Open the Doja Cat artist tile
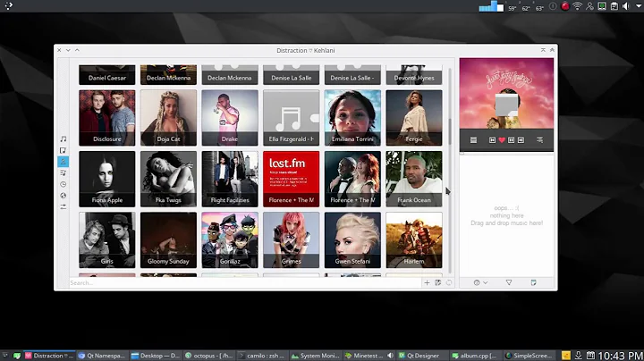The height and width of the screenshot is (361, 644). click(168, 118)
